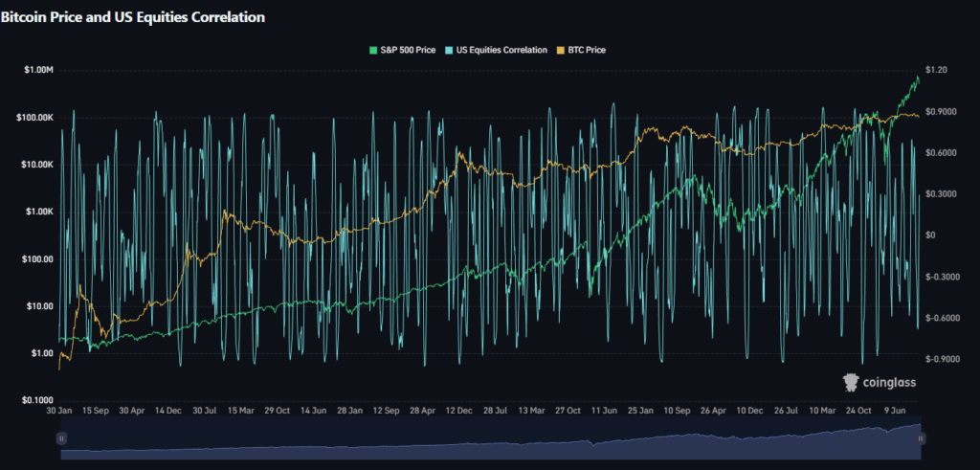
Task: Click the green S&P 500 Price legend swatch
Action: pyautogui.click(x=374, y=49)
